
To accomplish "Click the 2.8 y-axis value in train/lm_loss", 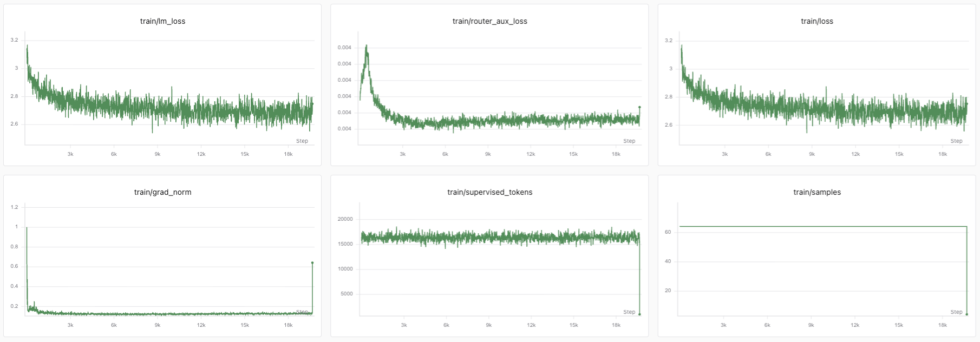I will [14, 96].
